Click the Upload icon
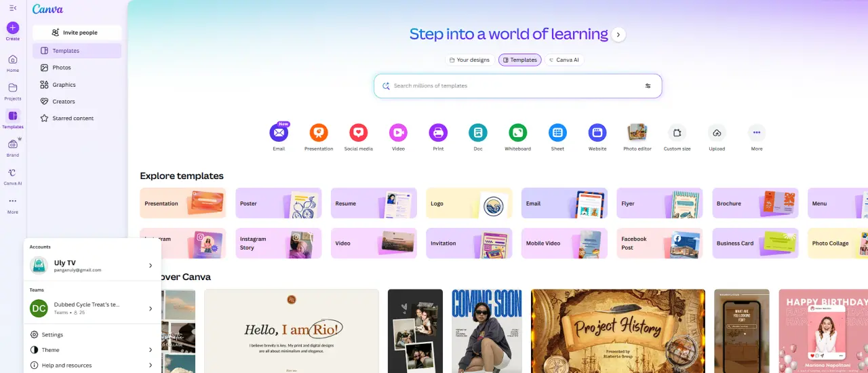 (717, 132)
